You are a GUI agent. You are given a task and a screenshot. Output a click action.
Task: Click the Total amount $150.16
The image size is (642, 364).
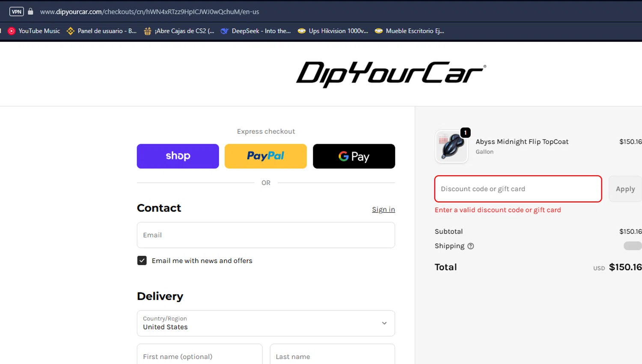[x=625, y=267]
